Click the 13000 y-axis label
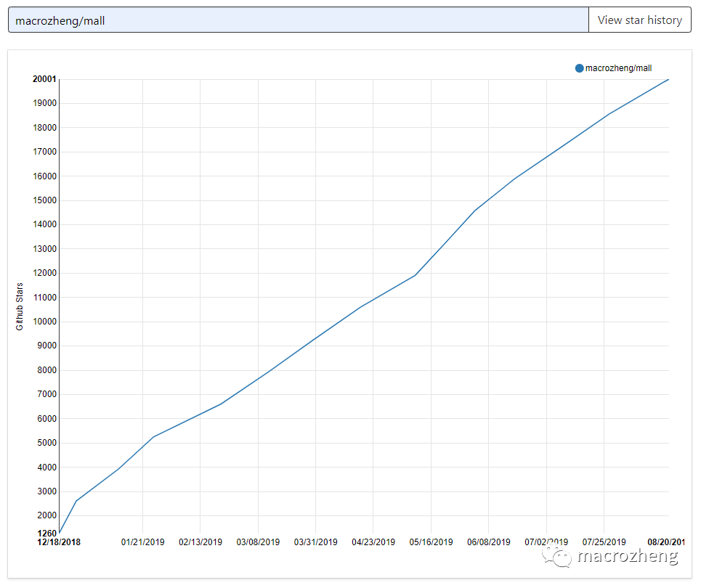 tap(45, 249)
